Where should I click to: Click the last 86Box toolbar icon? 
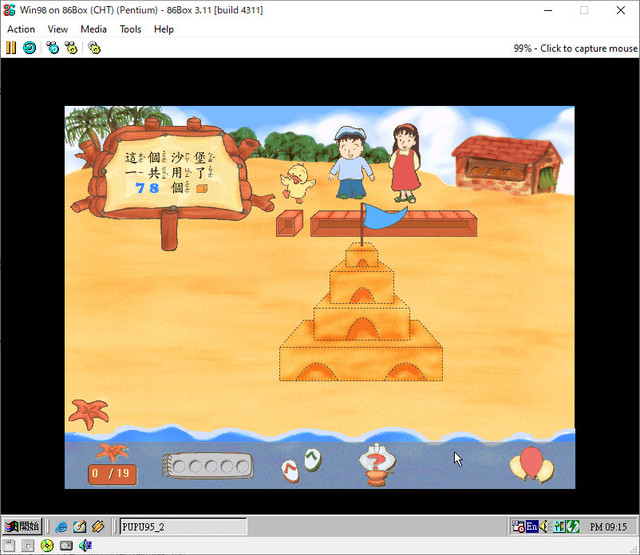click(x=94, y=48)
